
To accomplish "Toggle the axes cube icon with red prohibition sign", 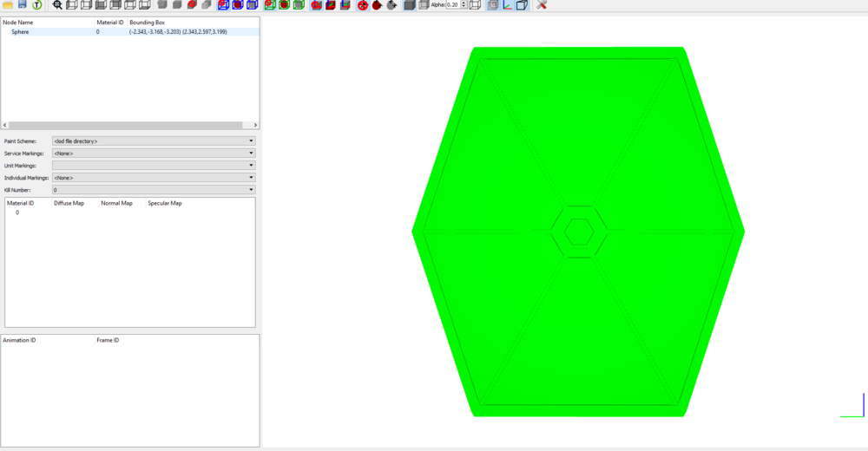I will (316, 5).
